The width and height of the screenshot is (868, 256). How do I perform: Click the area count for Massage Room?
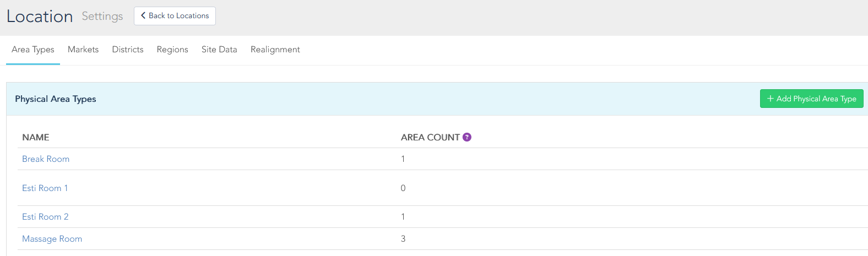(x=403, y=239)
